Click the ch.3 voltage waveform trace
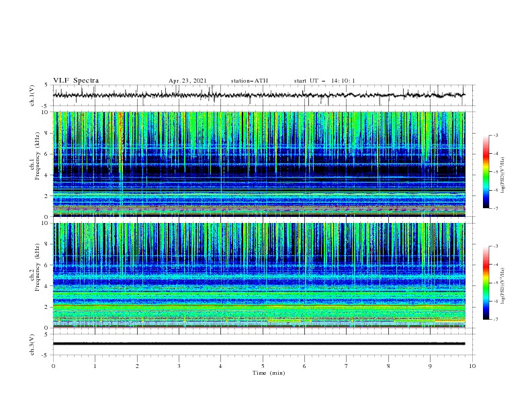The width and height of the screenshot is (532, 411). 259,344
